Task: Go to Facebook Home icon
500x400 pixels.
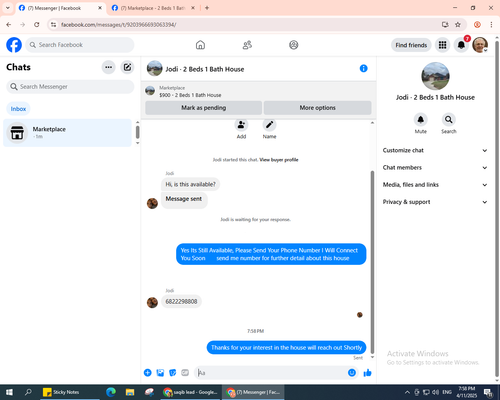Action: click(200, 45)
